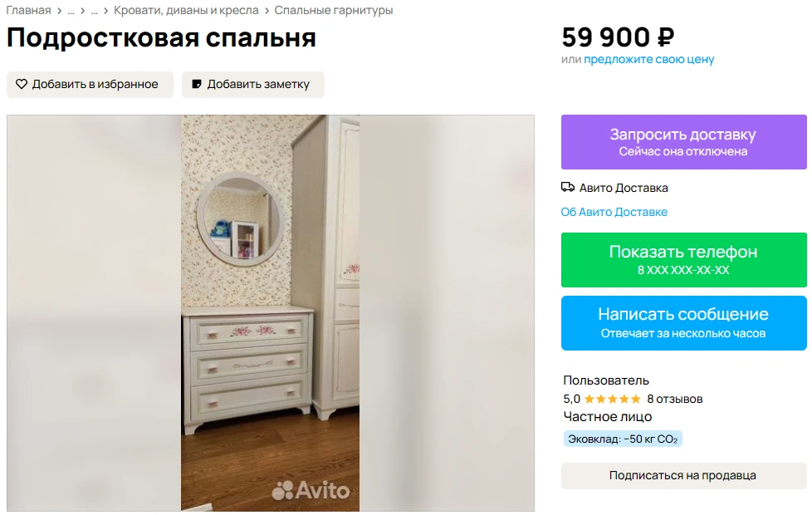Open Об Авито Доставке link
Image resolution: width=812 pixels, height=515 pixels.
614,212
